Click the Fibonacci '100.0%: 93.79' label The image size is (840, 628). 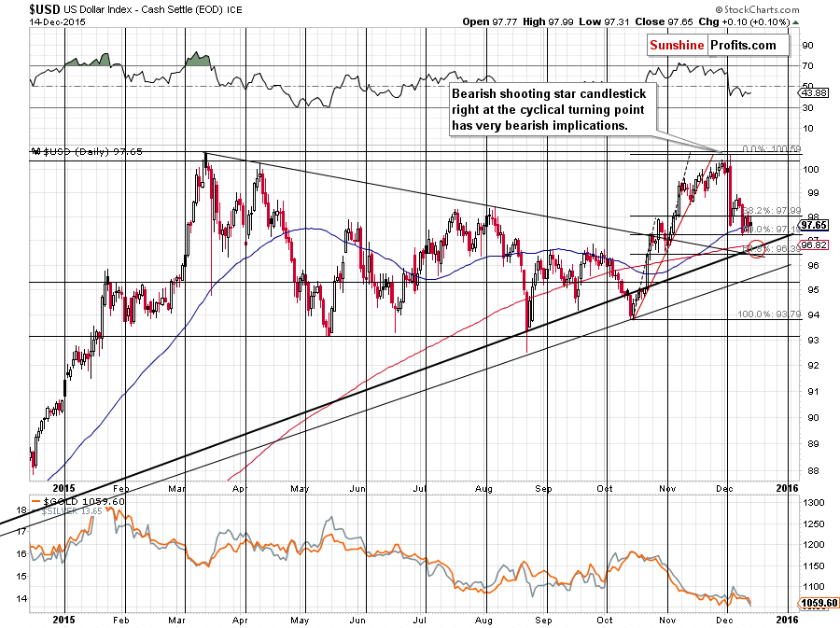point(769,314)
